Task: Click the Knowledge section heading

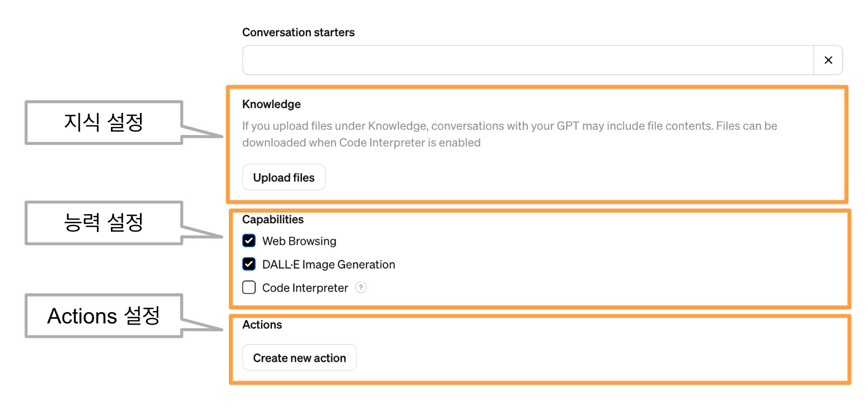Action: point(271,104)
